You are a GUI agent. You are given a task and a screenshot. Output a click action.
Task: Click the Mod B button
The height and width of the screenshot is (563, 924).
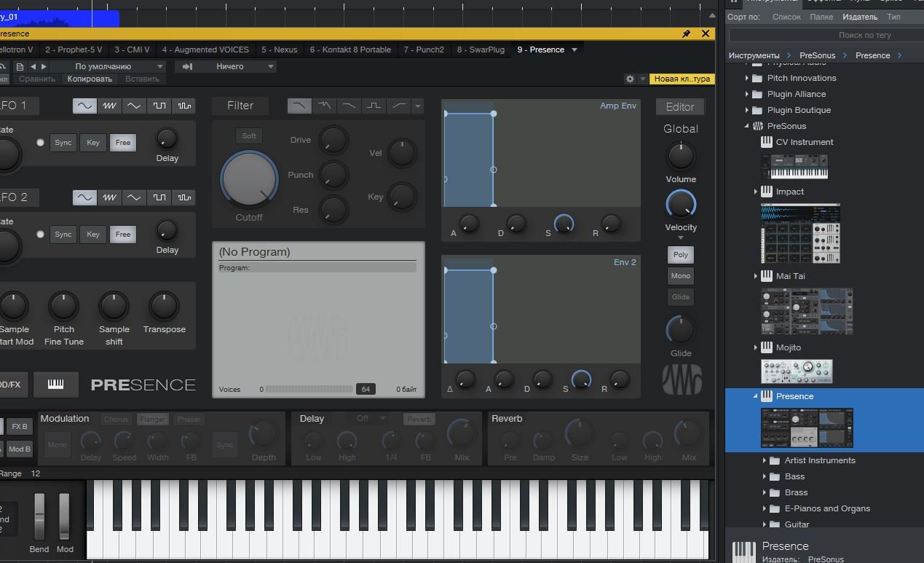(20, 449)
